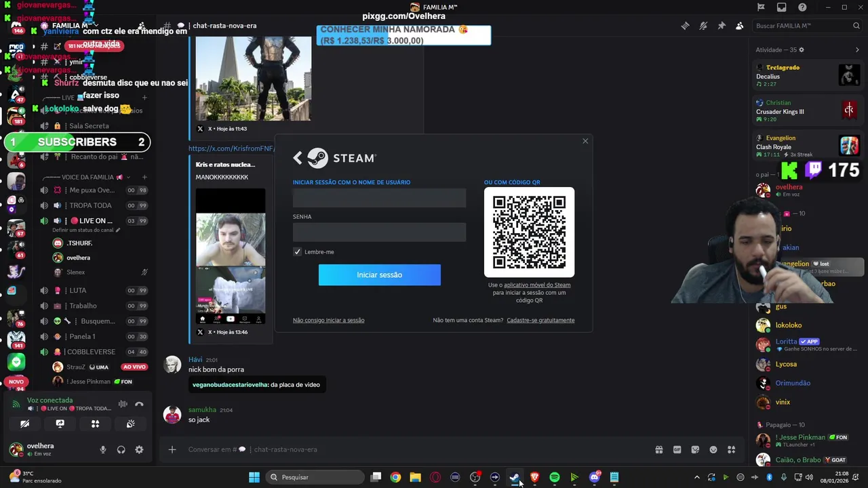Open the 'aplicativo móvel do Steam' link
The image size is (868, 488).
coord(537,285)
